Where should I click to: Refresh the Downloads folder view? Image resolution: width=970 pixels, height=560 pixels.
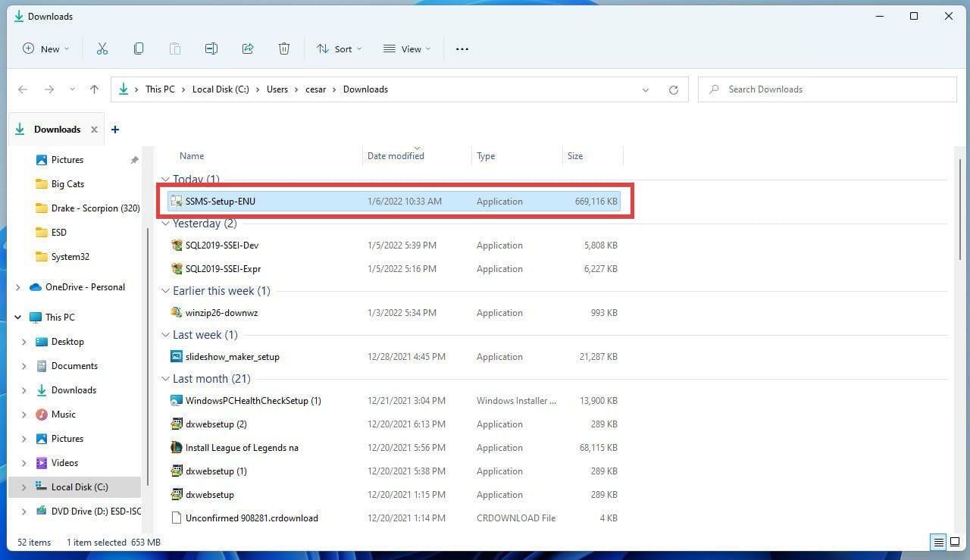pyautogui.click(x=674, y=89)
